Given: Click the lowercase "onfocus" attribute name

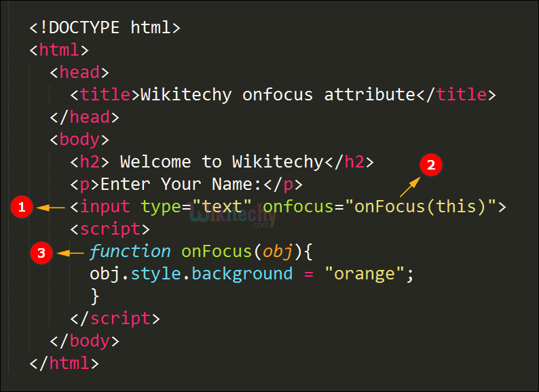Looking at the screenshot, I should click(298, 206).
